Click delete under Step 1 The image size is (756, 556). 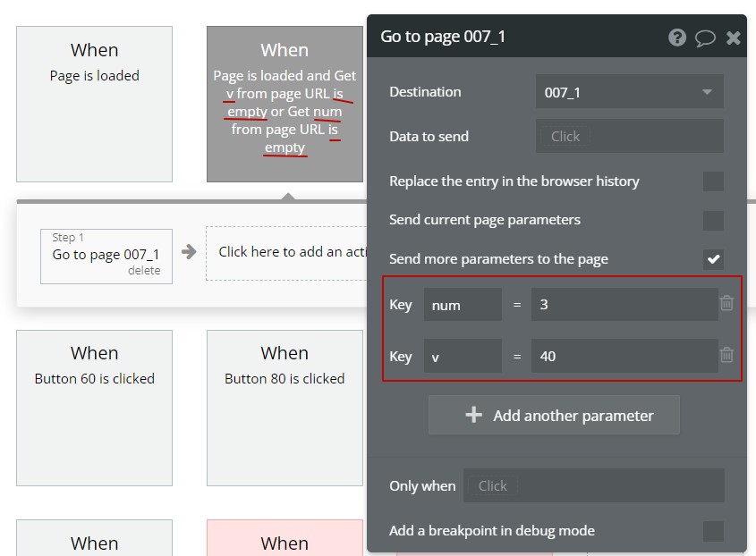144,270
